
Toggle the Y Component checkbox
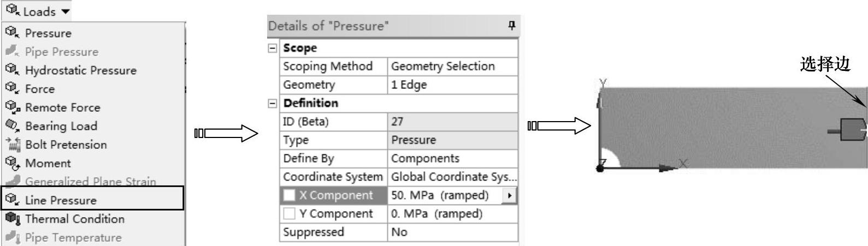click(290, 213)
